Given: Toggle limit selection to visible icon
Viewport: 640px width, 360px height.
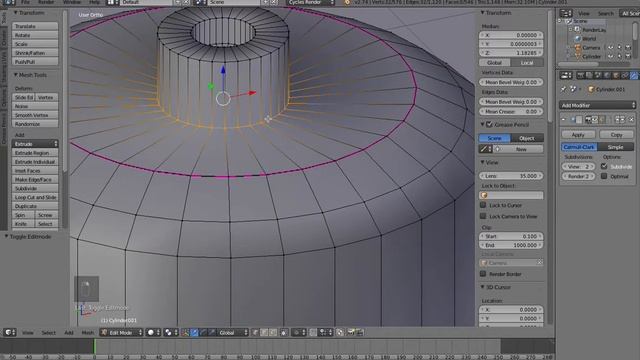Looking at the screenshot, I should click(x=284, y=333).
